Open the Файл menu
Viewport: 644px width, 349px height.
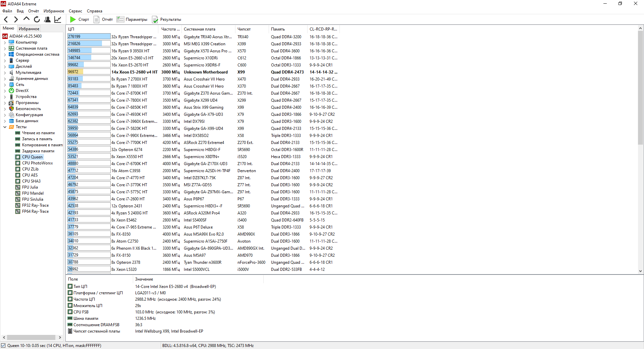click(x=7, y=11)
